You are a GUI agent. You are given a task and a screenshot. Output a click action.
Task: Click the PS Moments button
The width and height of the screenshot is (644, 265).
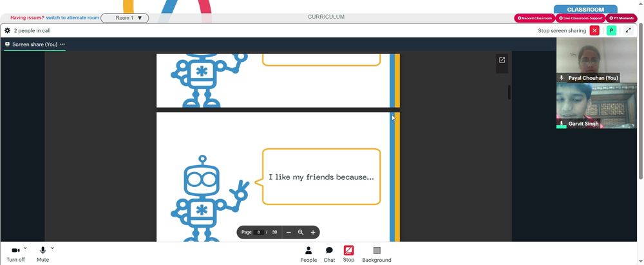coord(621,18)
